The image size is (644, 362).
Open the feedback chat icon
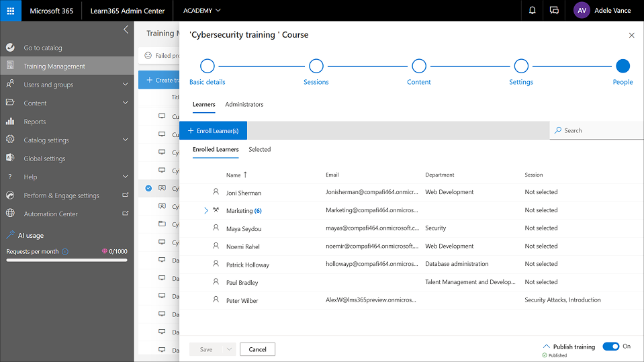[554, 11]
